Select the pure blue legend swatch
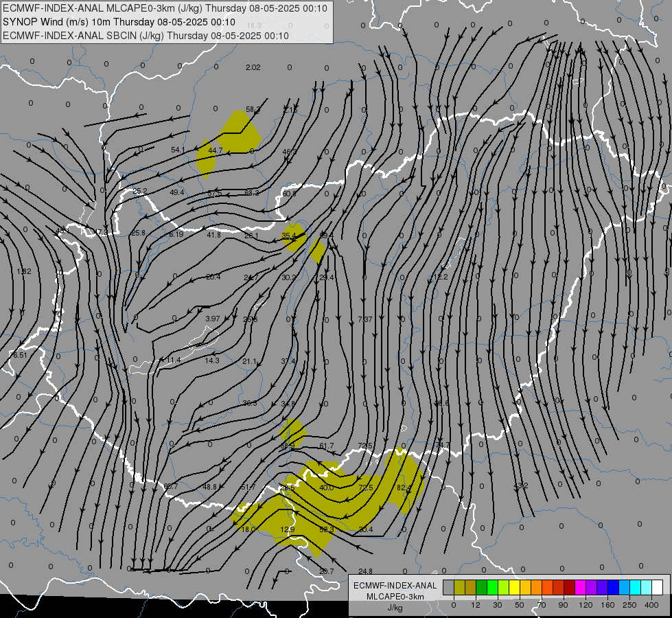The height and width of the screenshot is (618, 672). [613, 587]
